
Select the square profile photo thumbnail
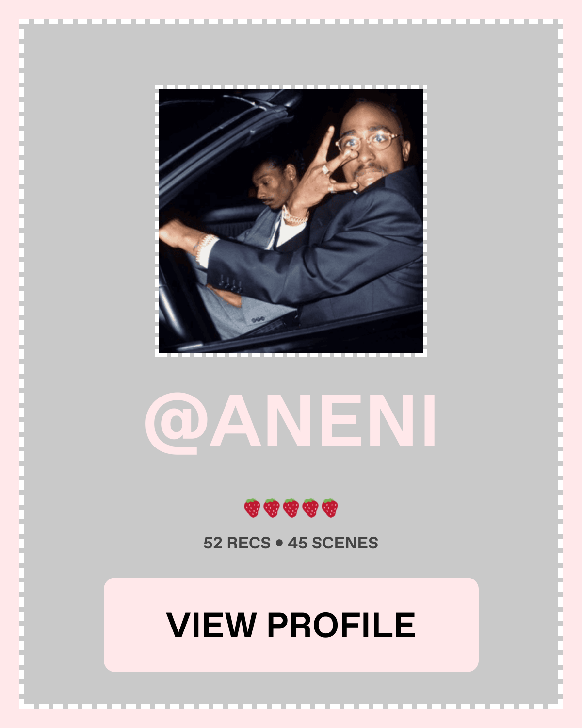[x=291, y=221]
